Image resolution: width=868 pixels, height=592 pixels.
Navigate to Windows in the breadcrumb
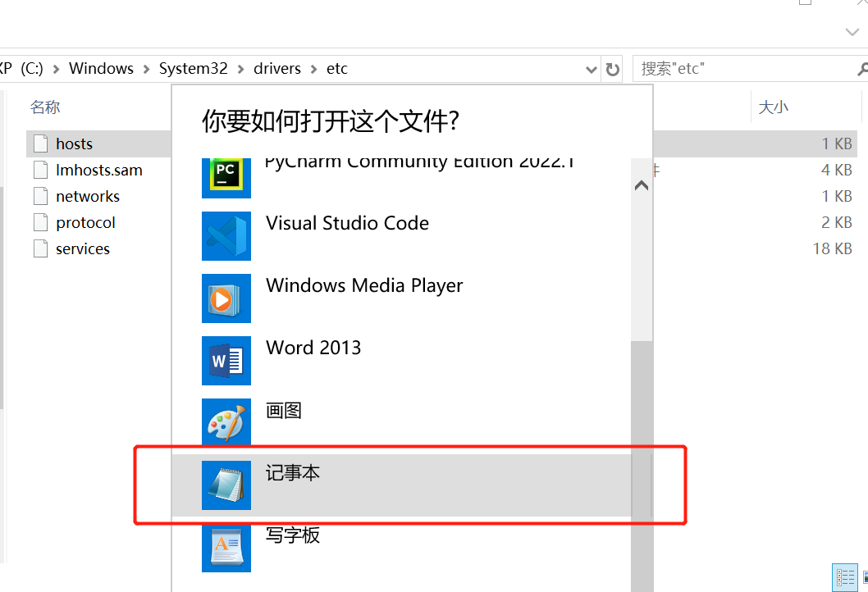[101, 69]
